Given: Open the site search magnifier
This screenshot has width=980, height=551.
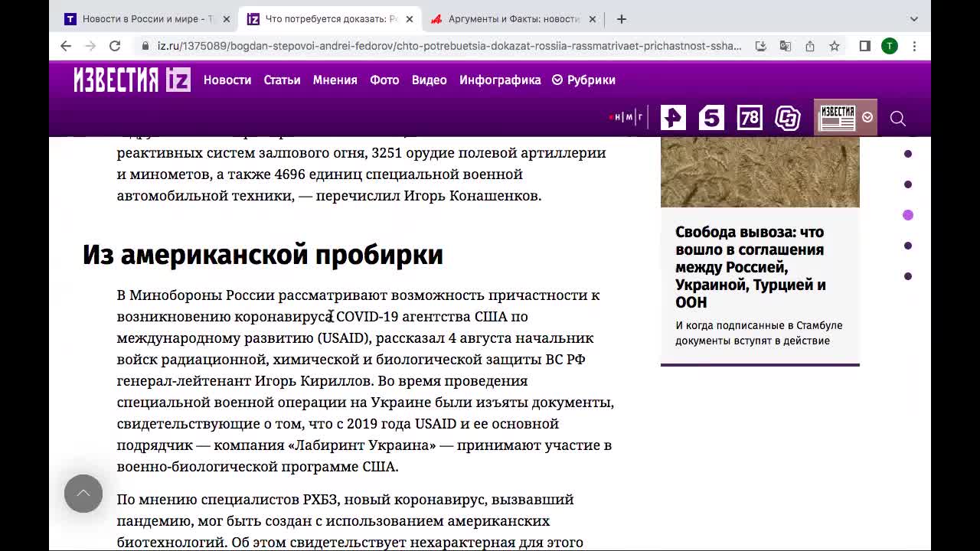Looking at the screenshot, I should pos(898,118).
